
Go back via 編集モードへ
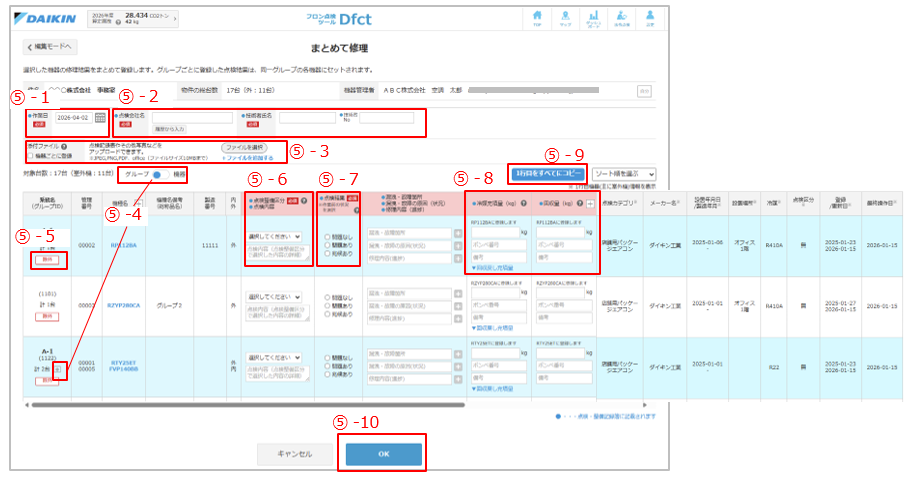click(x=50, y=47)
